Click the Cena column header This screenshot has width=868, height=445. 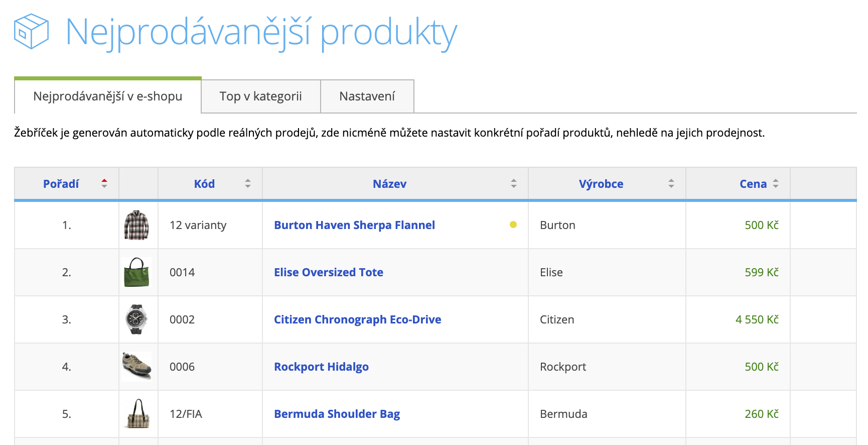pyautogui.click(x=753, y=184)
